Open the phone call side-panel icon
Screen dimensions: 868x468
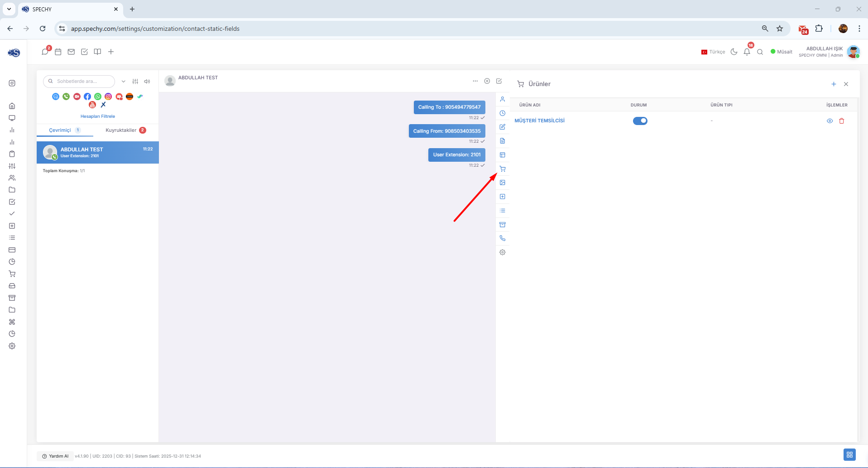[x=503, y=238]
